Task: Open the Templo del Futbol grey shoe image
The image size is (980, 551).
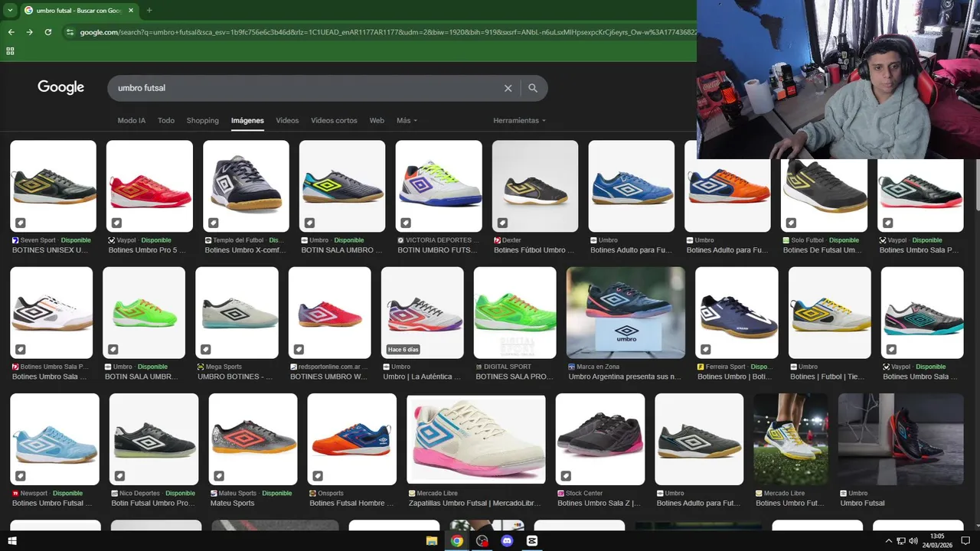Action: [x=246, y=186]
